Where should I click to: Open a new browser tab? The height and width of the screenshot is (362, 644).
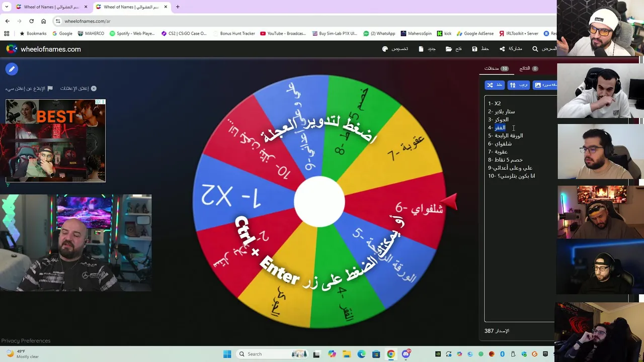point(178,7)
